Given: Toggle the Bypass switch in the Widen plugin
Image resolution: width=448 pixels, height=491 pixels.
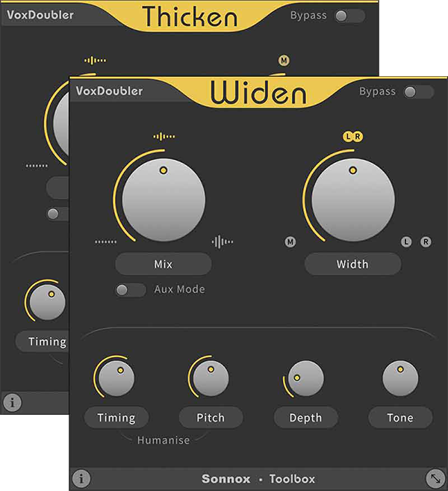Looking at the screenshot, I should pyautogui.click(x=418, y=92).
